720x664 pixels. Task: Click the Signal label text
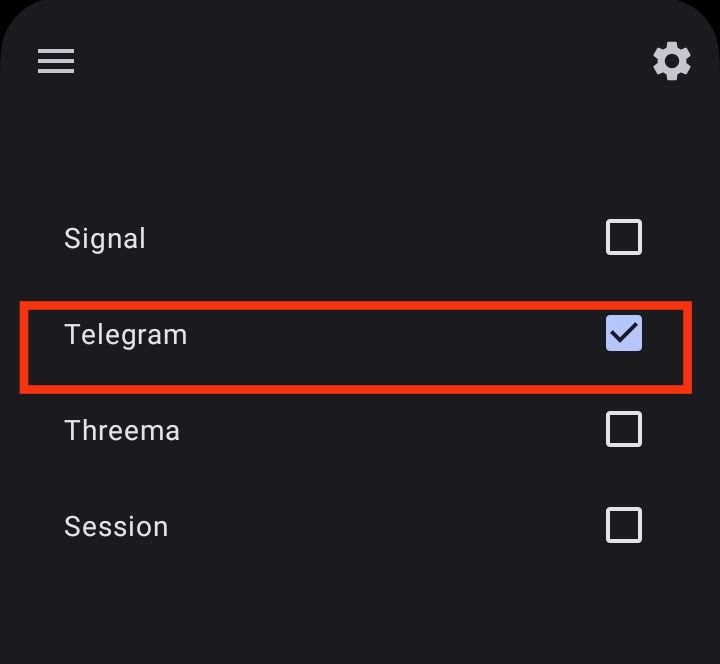[x=105, y=239]
